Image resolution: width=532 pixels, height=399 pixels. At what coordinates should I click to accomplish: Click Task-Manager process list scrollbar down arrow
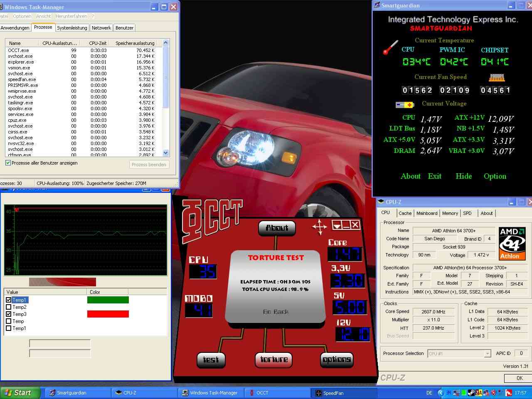click(166, 153)
